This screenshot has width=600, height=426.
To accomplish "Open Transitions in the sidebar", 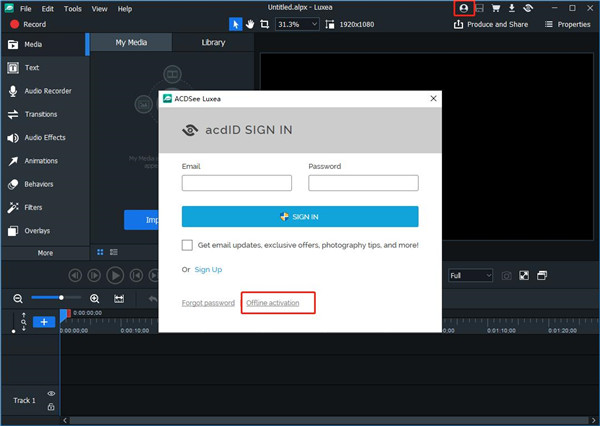I will coord(45,114).
